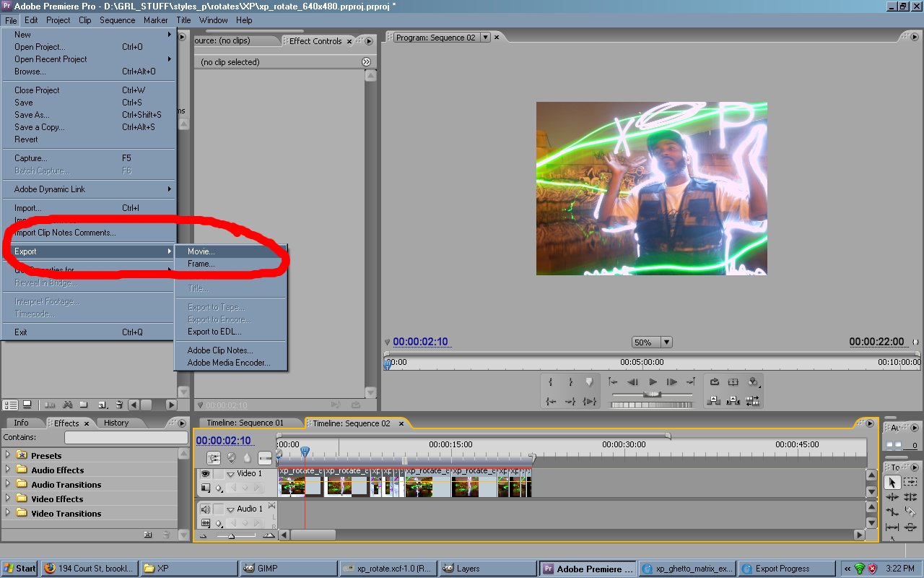The image size is (924, 578).
Task: Click timeline zoom slider handle
Action: point(231,535)
